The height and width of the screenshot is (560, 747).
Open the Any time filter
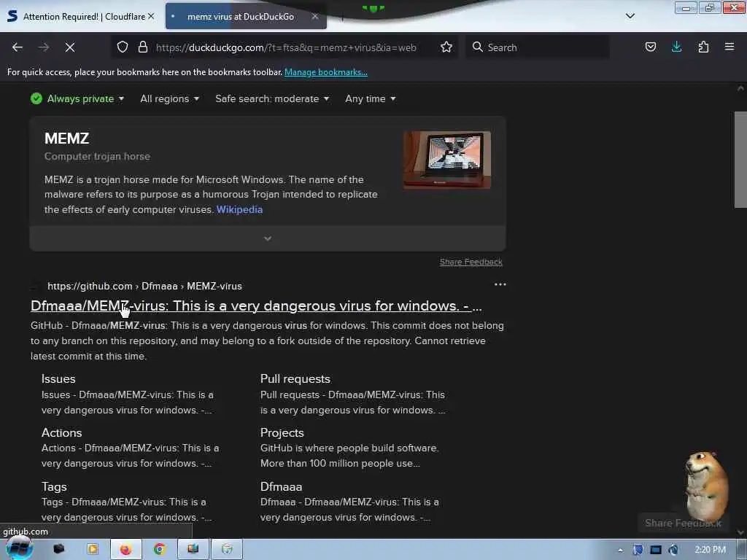pos(370,98)
